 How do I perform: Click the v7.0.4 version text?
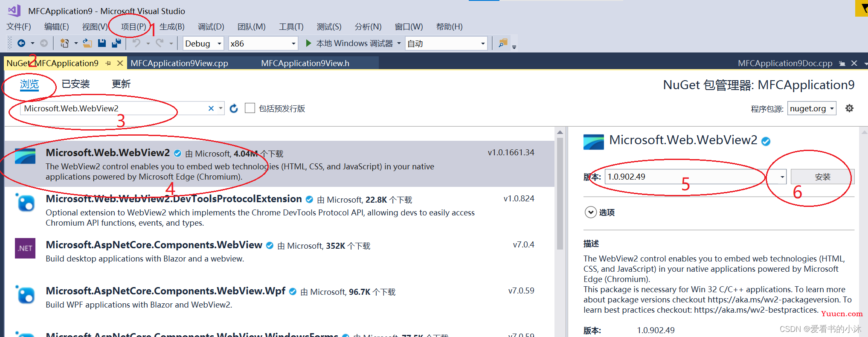point(523,244)
